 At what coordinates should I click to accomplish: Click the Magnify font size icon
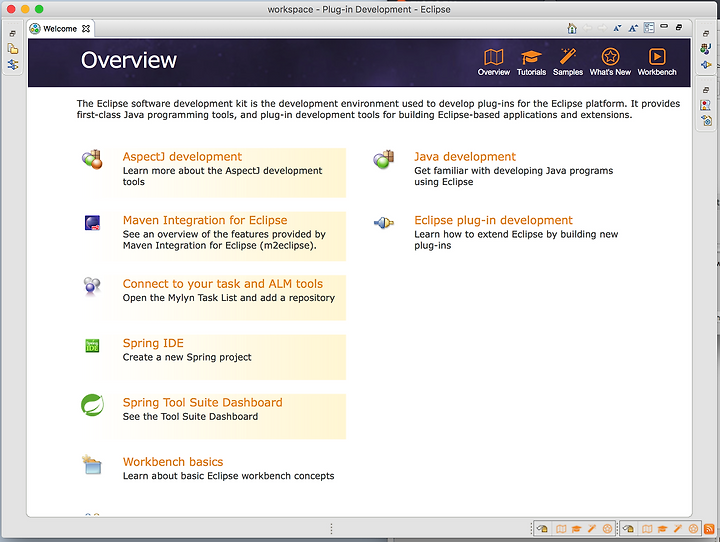click(x=633, y=28)
